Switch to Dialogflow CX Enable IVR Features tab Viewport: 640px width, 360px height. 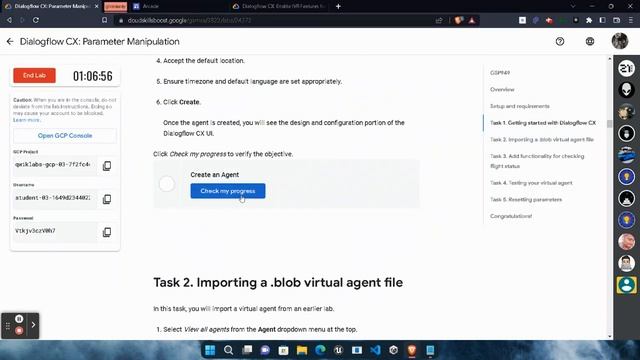point(280,6)
